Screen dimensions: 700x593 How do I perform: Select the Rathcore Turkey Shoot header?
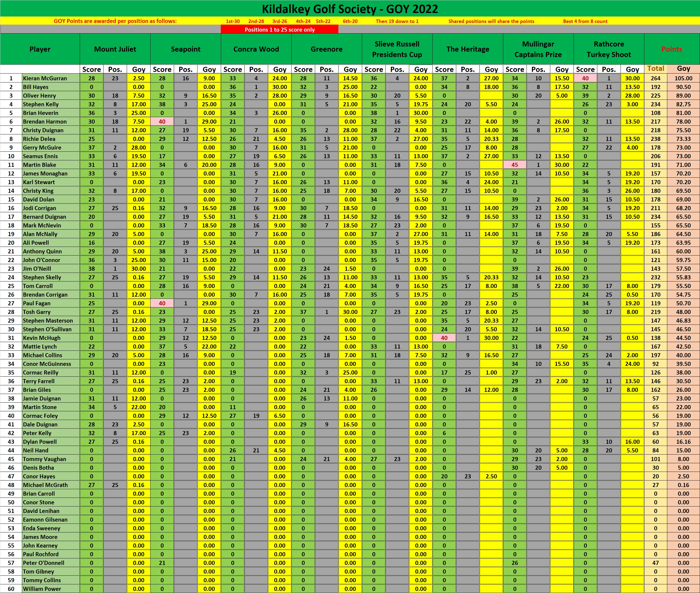(x=609, y=49)
